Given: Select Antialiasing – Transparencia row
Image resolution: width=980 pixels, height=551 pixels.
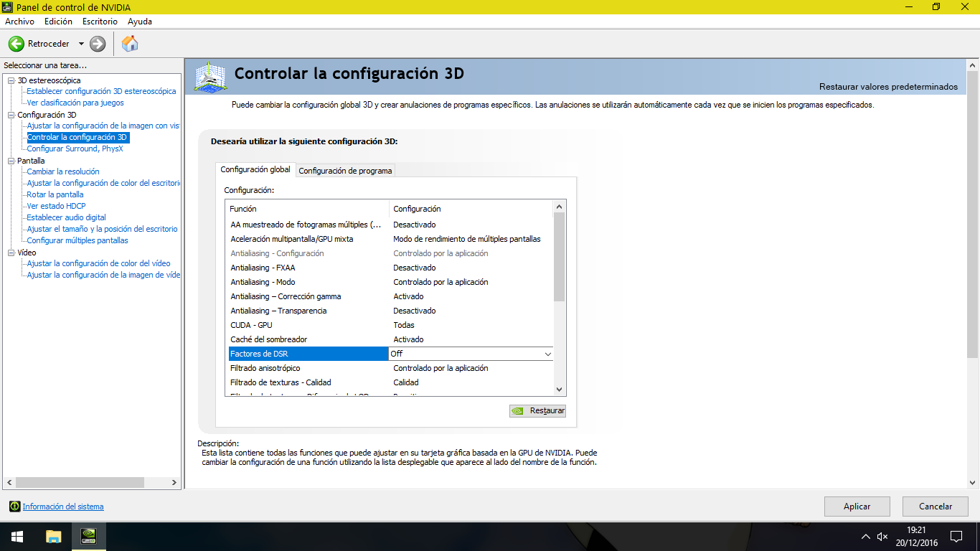Looking at the screenshot, I should [390, 311].
